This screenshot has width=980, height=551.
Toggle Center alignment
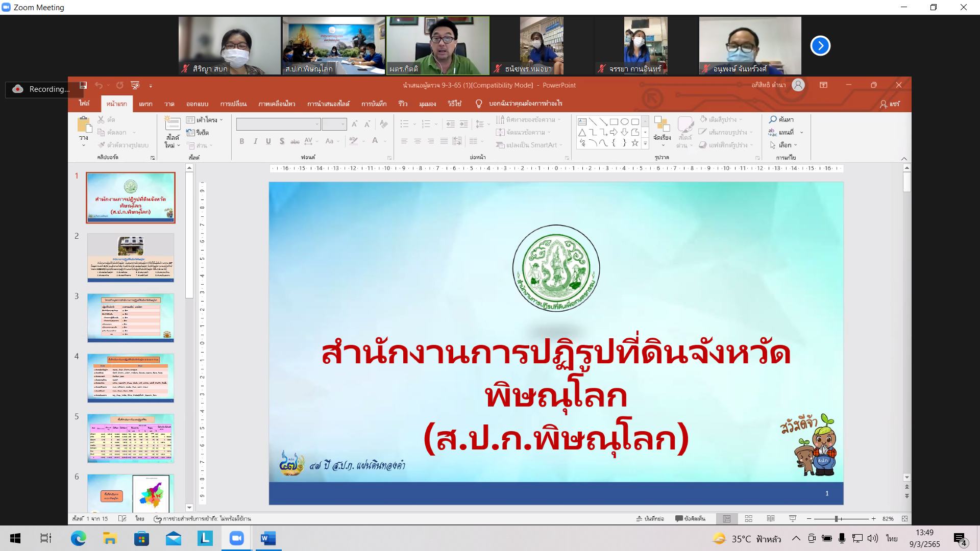tap(418, 141)
